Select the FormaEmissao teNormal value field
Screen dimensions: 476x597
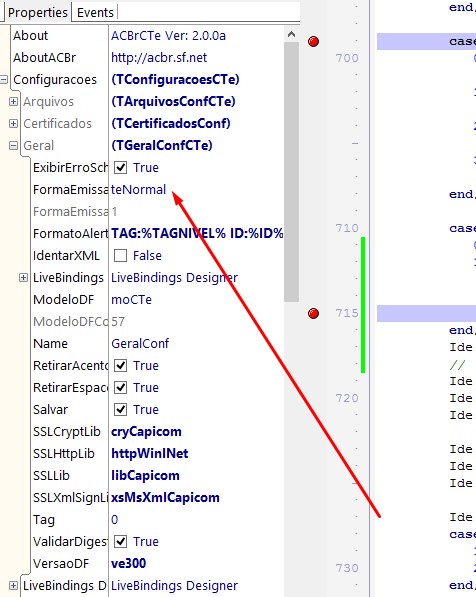[x=196, y=190]
